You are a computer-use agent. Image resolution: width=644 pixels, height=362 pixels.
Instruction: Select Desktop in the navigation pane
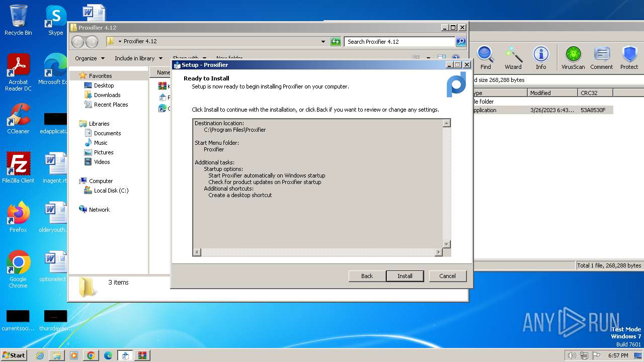pyautogui.click(x=104, y=85)
